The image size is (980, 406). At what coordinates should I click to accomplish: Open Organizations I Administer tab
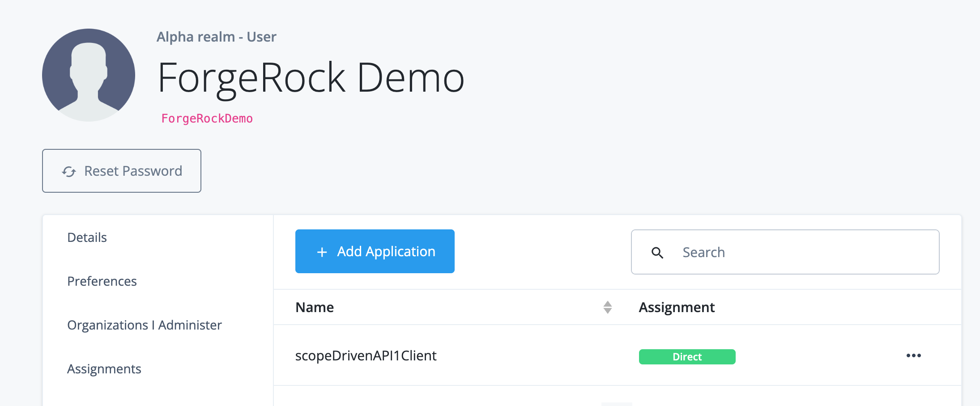[145, 325]
